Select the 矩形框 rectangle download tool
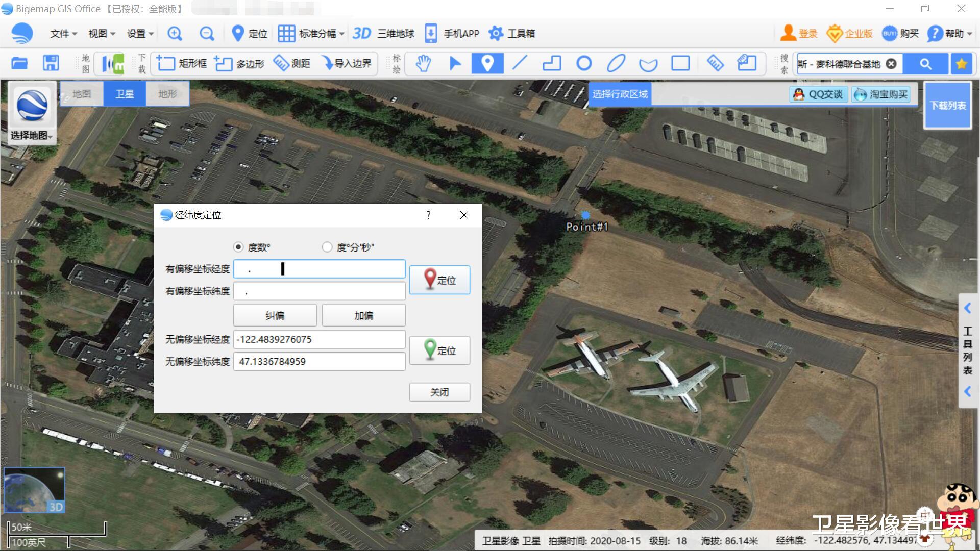 point(181,63)
